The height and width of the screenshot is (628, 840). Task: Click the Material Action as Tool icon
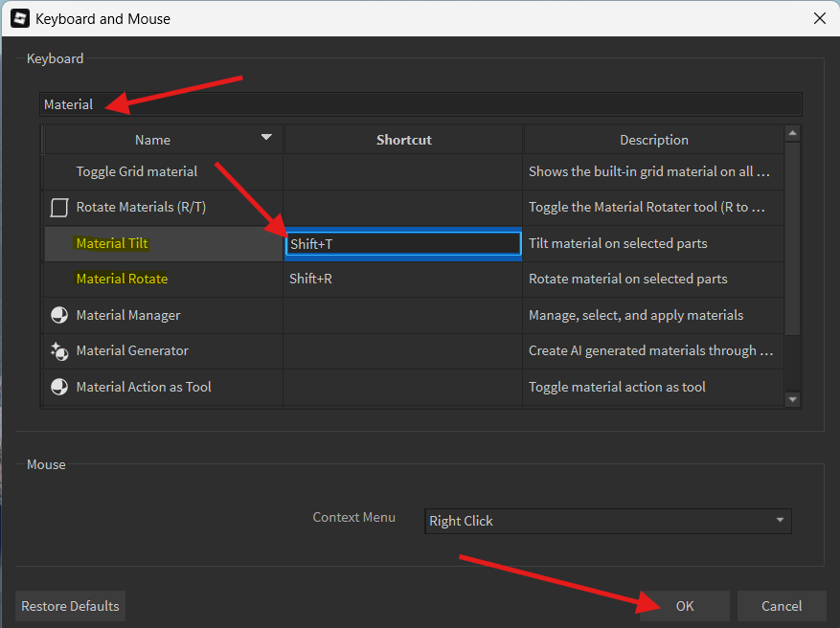[57, 387]
